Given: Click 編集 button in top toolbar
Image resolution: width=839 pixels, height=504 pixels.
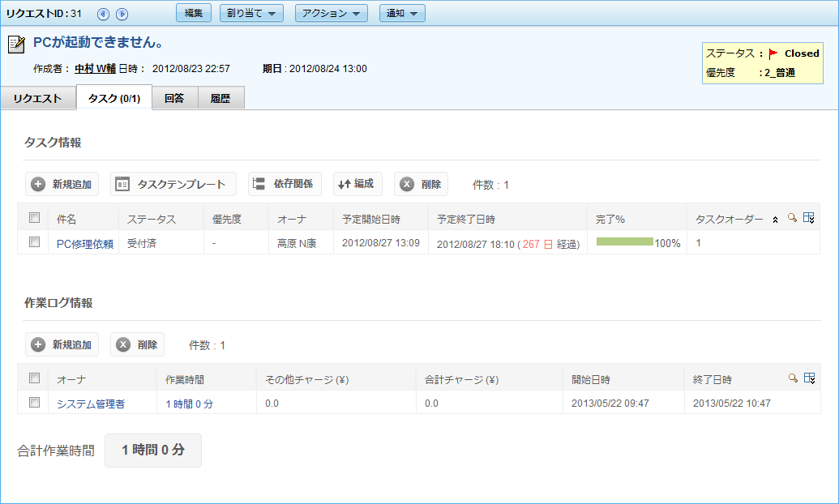Looking at the screenshot, I should click(194, 13).
